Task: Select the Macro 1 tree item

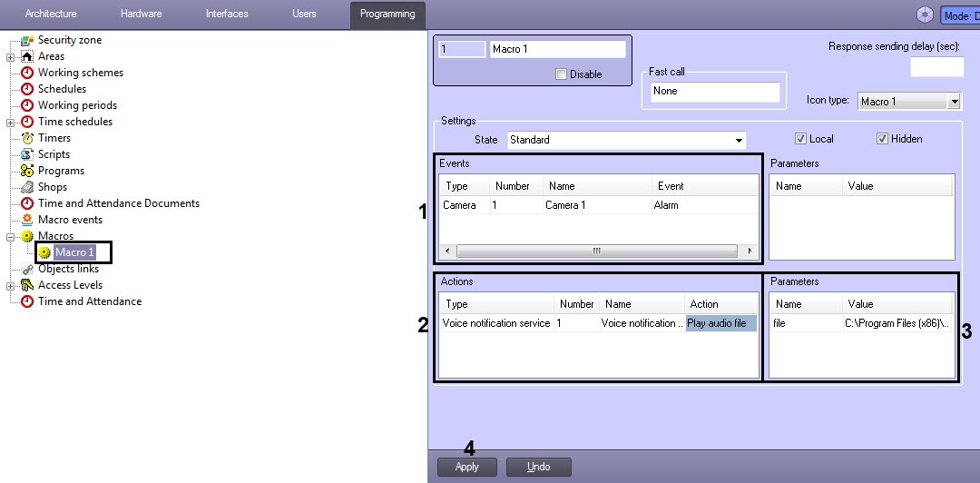Action: point(74,252)
